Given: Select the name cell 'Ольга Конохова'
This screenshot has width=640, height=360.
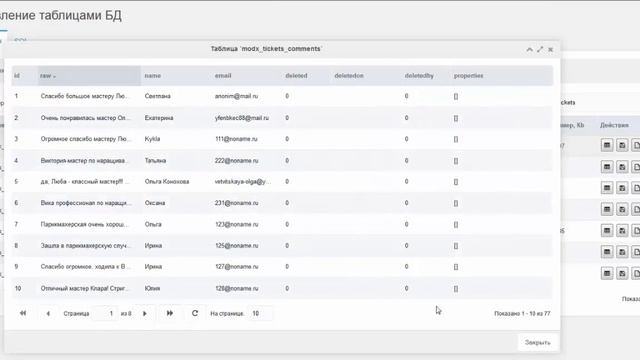Looking at the screenshot, I should (167, 182).
